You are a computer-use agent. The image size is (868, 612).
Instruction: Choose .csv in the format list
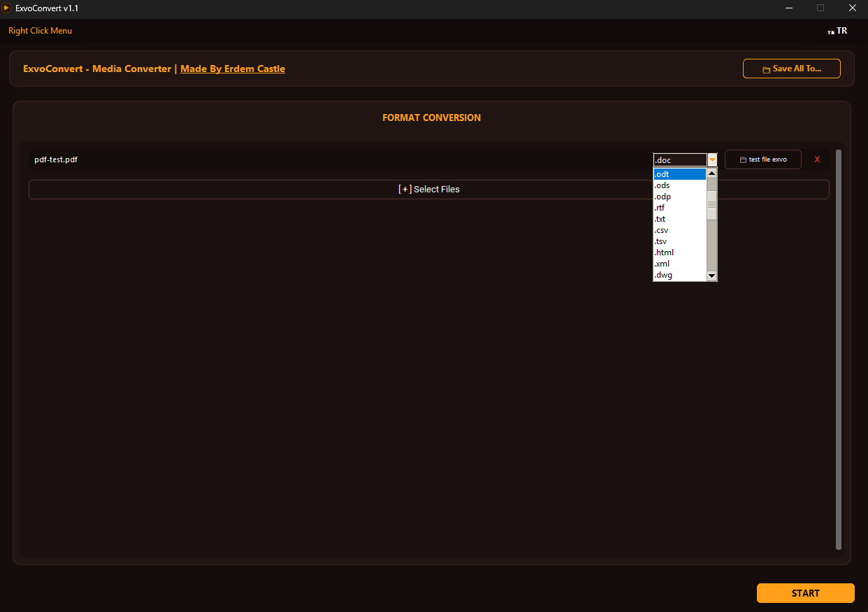tap(679, 230)
